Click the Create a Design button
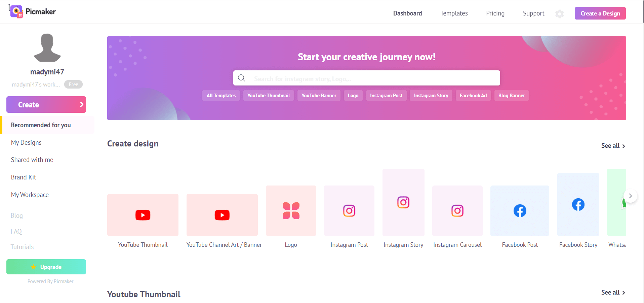The image size is (644, 303). pyautogui.click(x=600, y=13)
